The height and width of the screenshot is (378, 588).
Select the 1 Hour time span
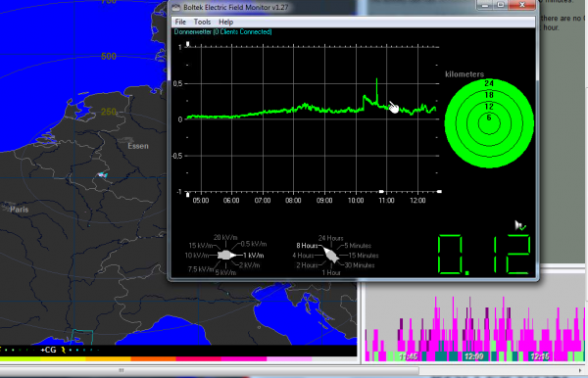pyautogui.click(x=331, y=273)
